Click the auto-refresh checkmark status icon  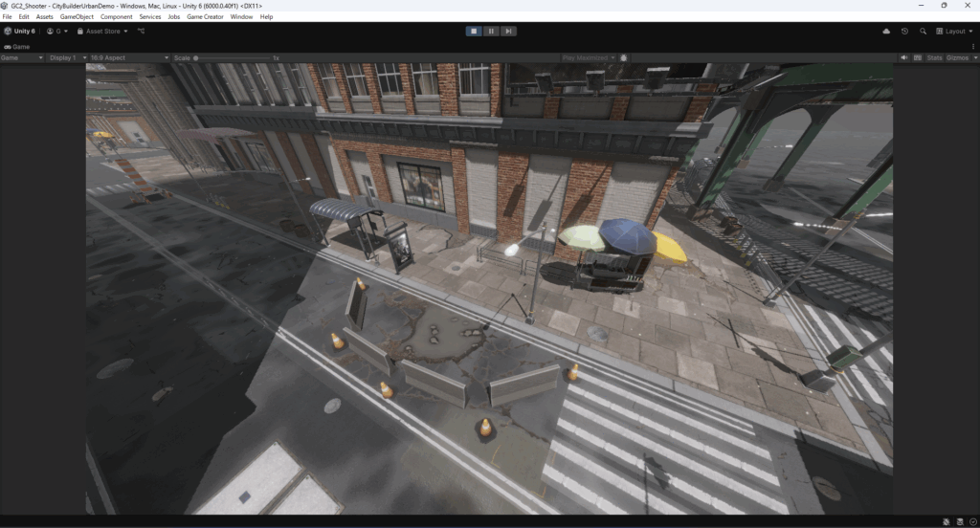971,521
